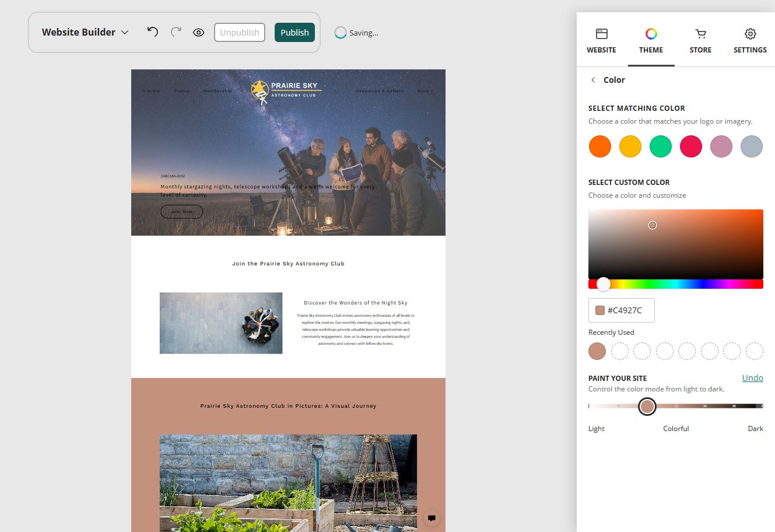Viewport: 775px width, 532px height.
Task: Click the Publish button
Action: (294, 33)
